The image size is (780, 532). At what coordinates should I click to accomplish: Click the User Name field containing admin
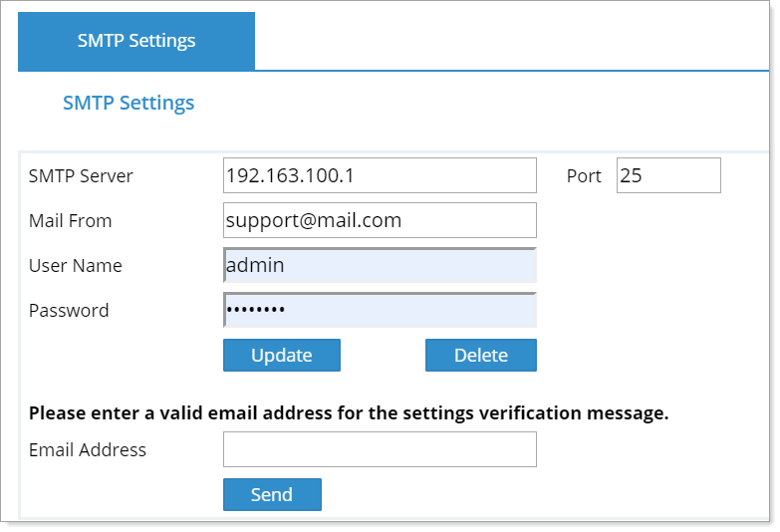coord(380,265)
